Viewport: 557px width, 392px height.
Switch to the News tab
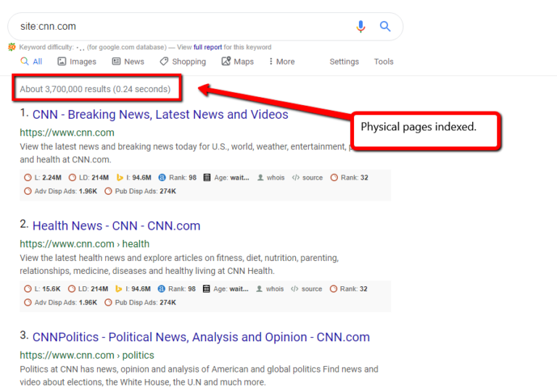coord(128,62)
